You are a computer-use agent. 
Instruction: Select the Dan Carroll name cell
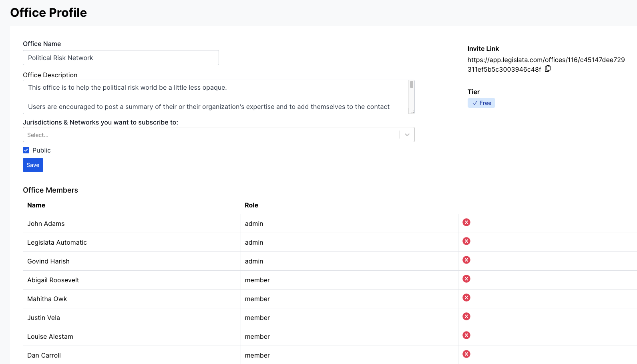pyautogui.click(x=132, y=355)
